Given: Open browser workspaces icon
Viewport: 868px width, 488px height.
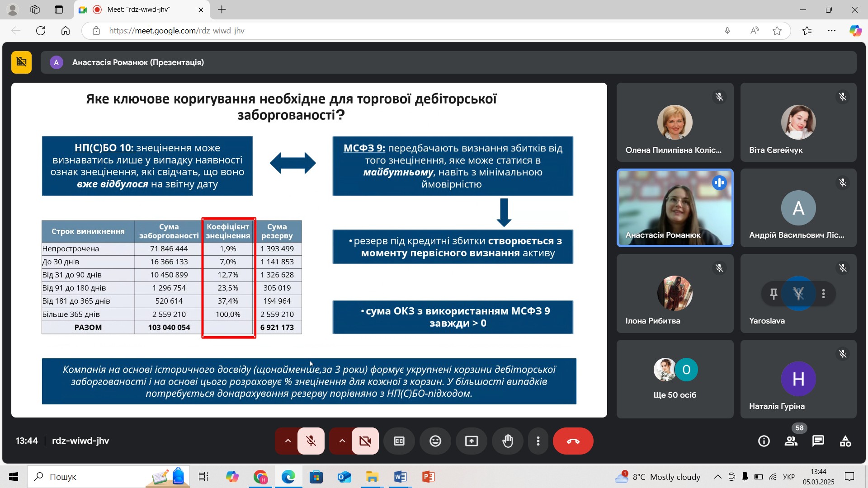Looking at the screenshot, I should 35,9.
